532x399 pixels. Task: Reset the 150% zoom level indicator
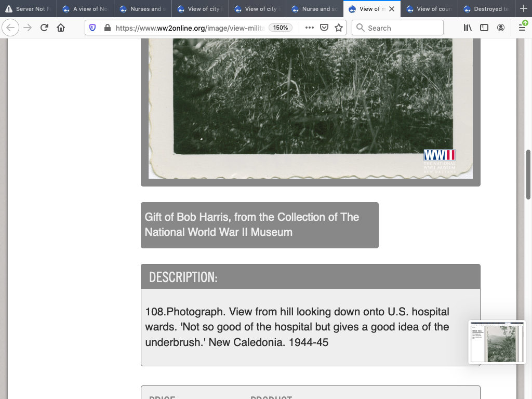click(281, 28)
